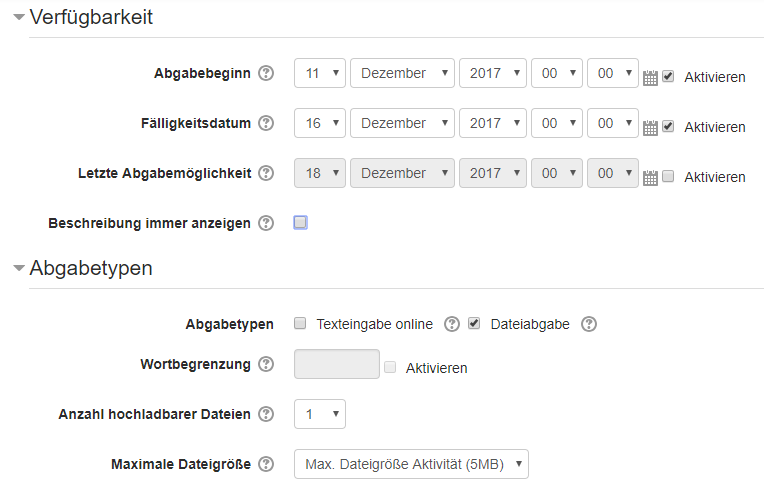Select Anzahl hochladbarer Dateien dropdown
764x500 pixels.
[x=319, y=414]
